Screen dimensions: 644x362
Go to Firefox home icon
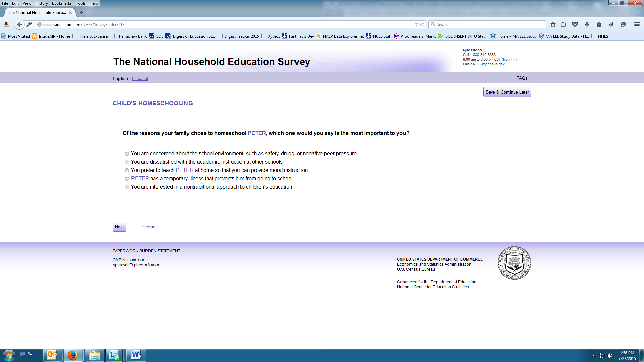[599, 24]
